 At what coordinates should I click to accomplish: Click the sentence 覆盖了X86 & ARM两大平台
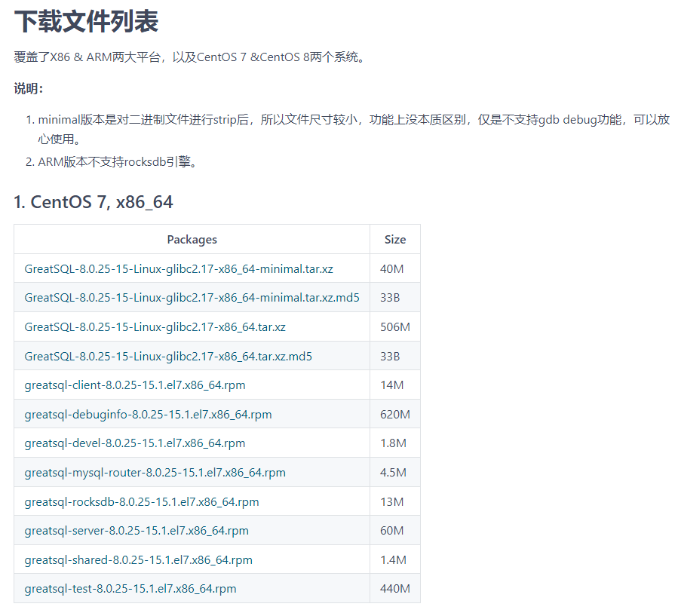pyautogui.click(x=191, y=57)
